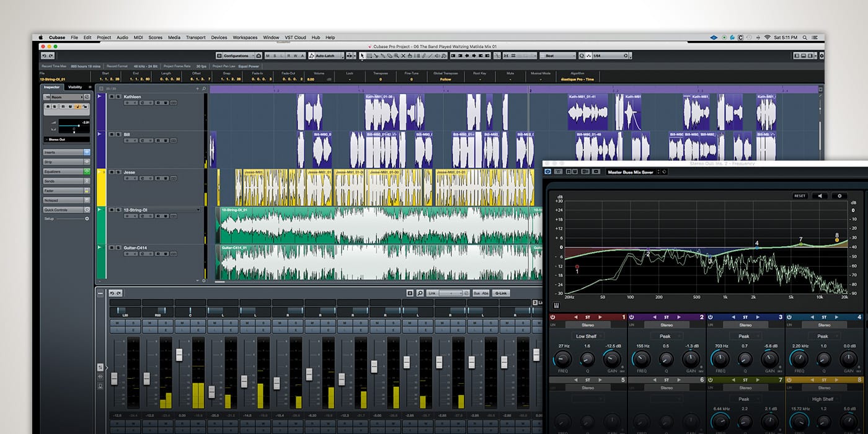Image resolution: width=868 pixels, height=434 pixels.
Task: Mute the Kathleen track
Action: click(111, 97)
